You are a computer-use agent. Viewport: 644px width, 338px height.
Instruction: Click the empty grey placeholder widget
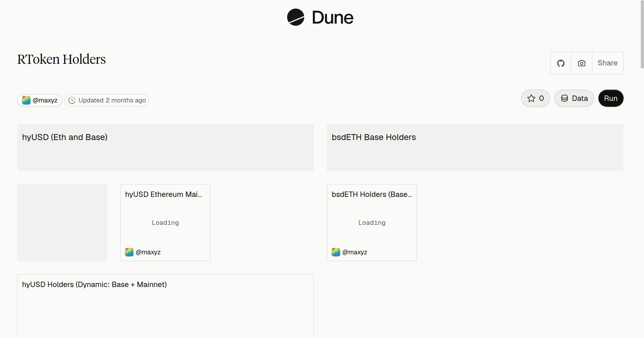pos(62,223)
